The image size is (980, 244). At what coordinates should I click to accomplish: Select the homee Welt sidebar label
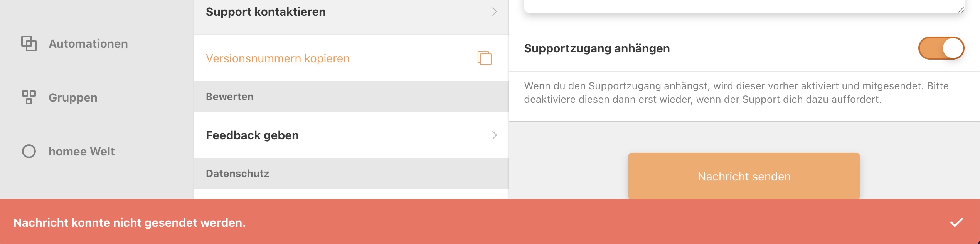[82, 152]
